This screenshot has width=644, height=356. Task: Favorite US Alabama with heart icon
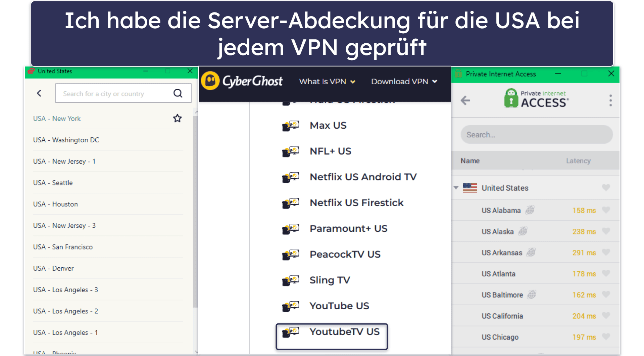(606, 210)
